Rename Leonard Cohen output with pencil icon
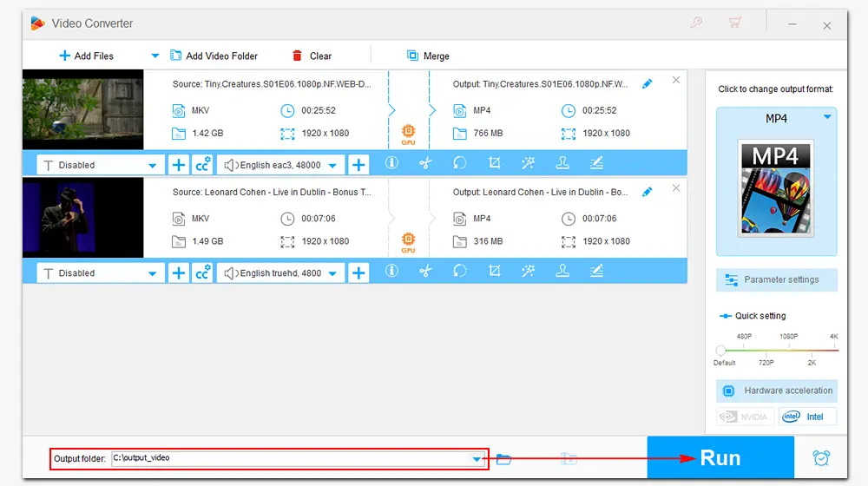This screenshot has width=868, height=486. [648, 192]
